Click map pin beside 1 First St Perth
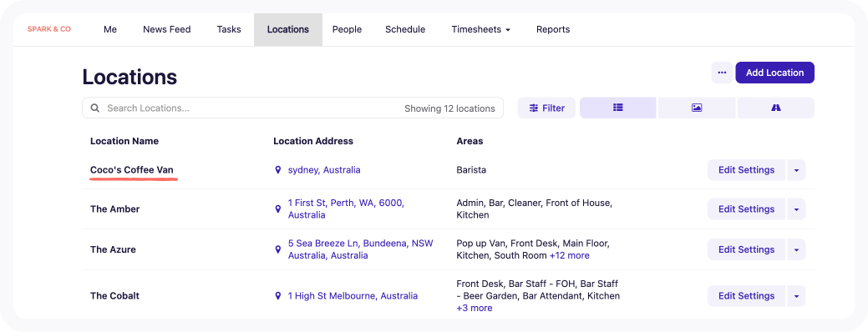Image resolution: width=868 pixels, height=332 pixels. coord(278,209)
